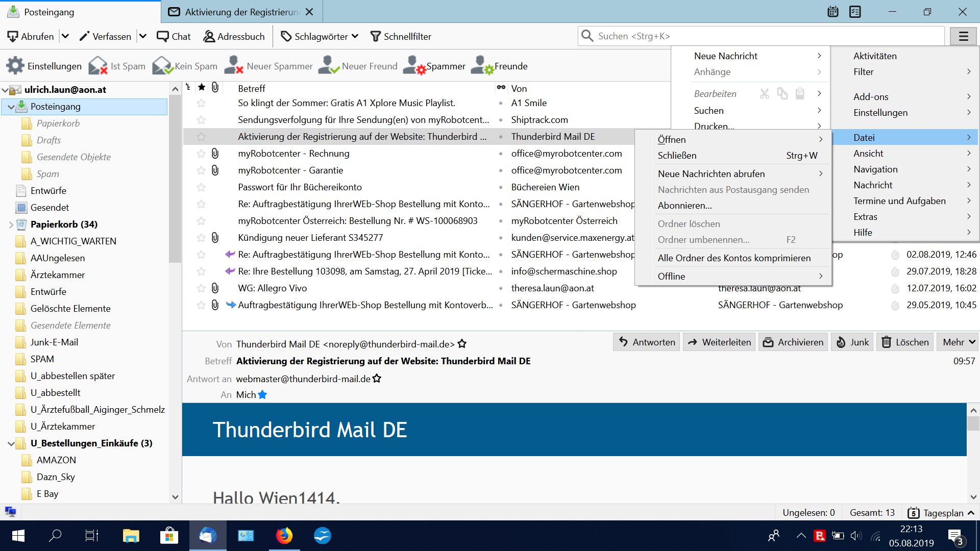The image size is (980, 551).
Task: Open the Adressbuch address book
Action: pyautogui.click(x=234, y=36)
